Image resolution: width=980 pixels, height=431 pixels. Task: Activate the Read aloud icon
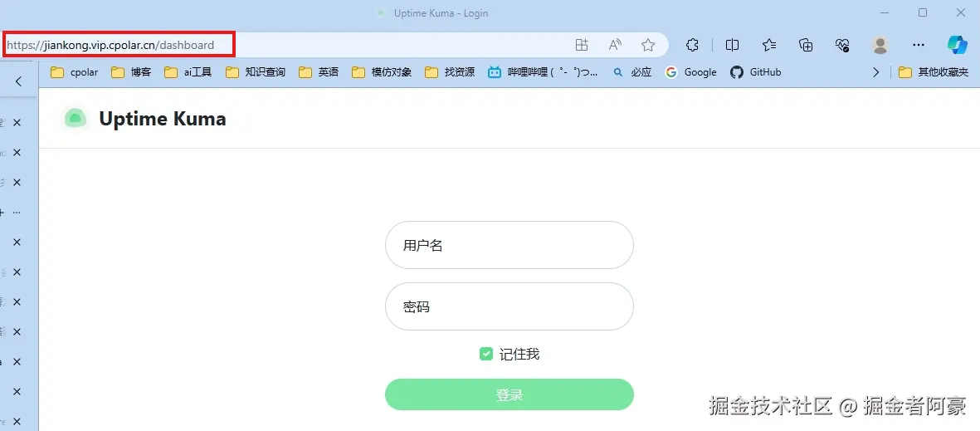click(615, 45)
